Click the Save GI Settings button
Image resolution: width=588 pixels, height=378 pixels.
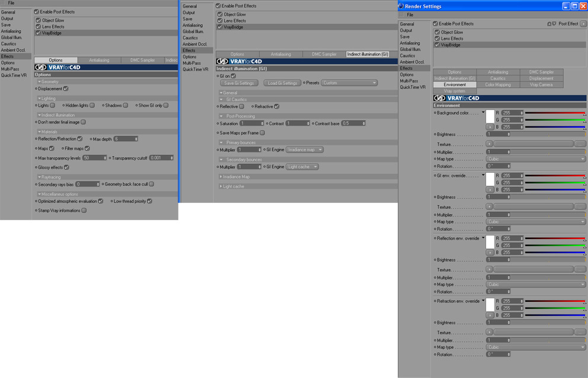click(x=239, y=83)
